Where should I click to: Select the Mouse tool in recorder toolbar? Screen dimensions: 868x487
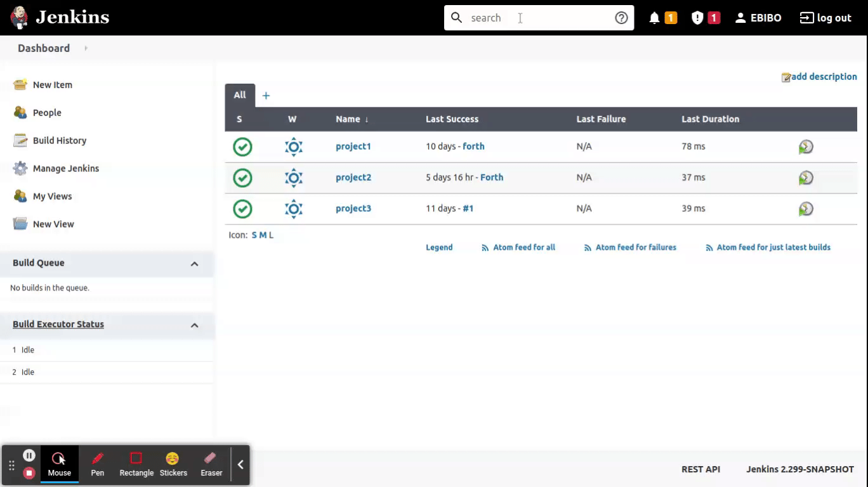tap(59, 464)
